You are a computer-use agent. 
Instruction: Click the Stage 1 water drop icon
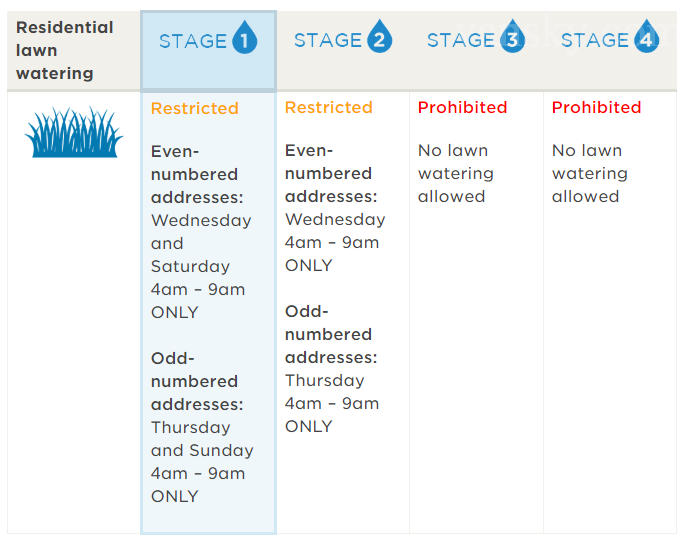(x=245, y=40)
